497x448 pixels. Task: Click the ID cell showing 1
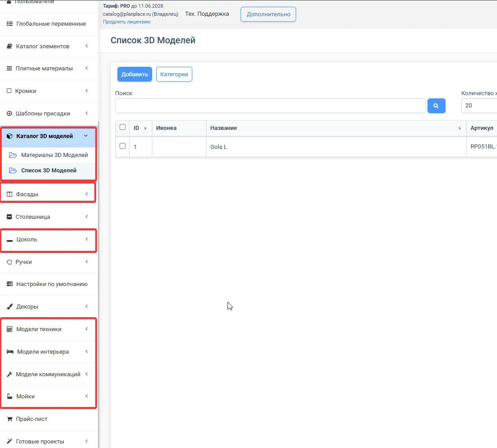[141, 147]
